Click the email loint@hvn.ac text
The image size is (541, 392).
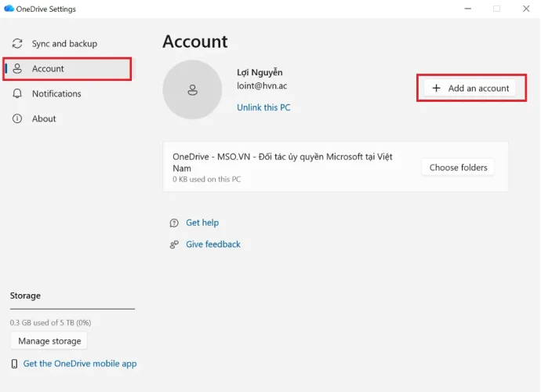pos(262,85)
